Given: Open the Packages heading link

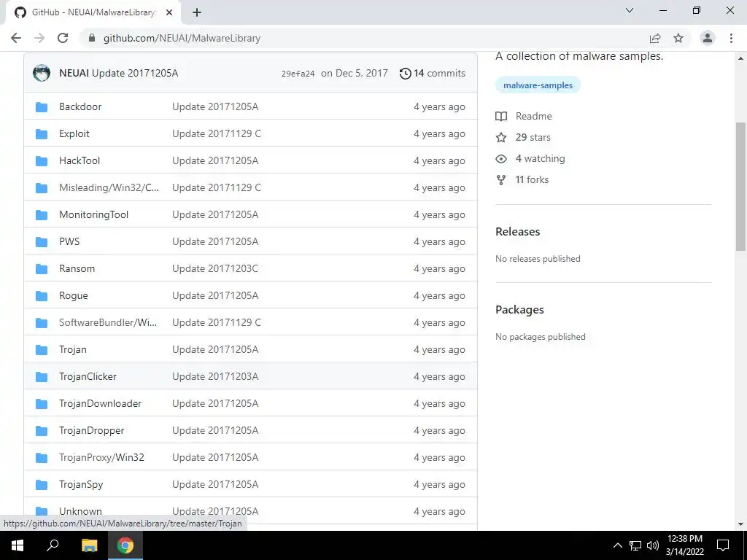Looking at the screenshot, I should pos(519,310).
